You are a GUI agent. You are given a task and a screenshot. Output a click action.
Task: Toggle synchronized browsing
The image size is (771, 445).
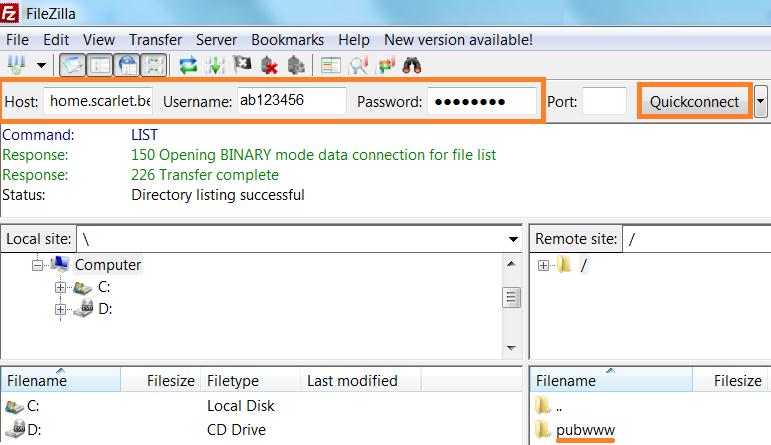pyautogui.click(x=385, y=65)
